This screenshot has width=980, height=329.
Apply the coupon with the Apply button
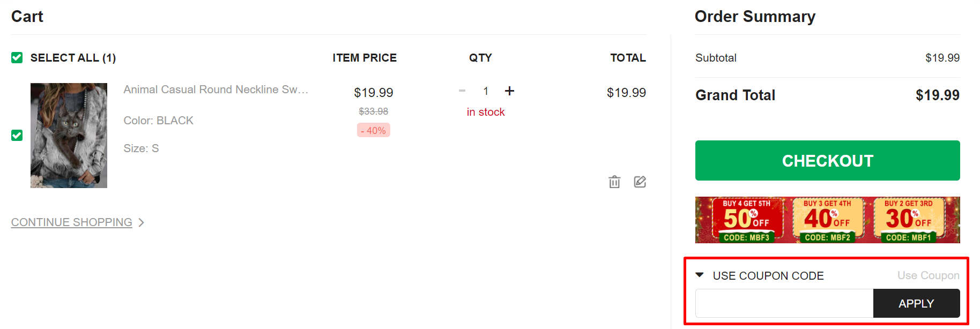(x=917, y=303)
